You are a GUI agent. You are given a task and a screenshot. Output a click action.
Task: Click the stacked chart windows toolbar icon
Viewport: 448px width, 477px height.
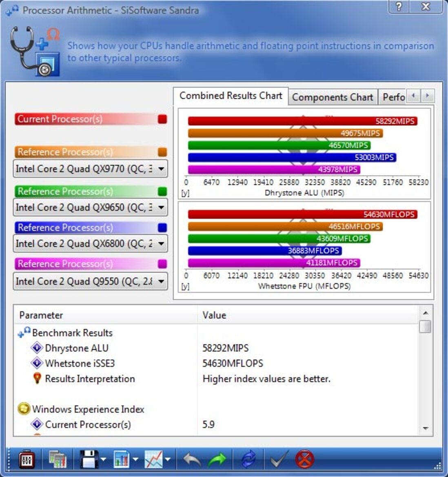58,459
